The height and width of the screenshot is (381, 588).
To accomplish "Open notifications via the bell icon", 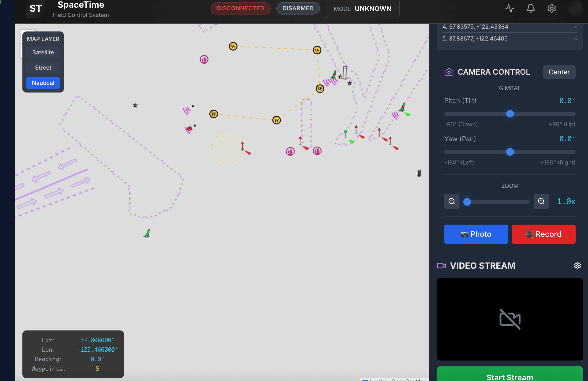I will 531,8.
